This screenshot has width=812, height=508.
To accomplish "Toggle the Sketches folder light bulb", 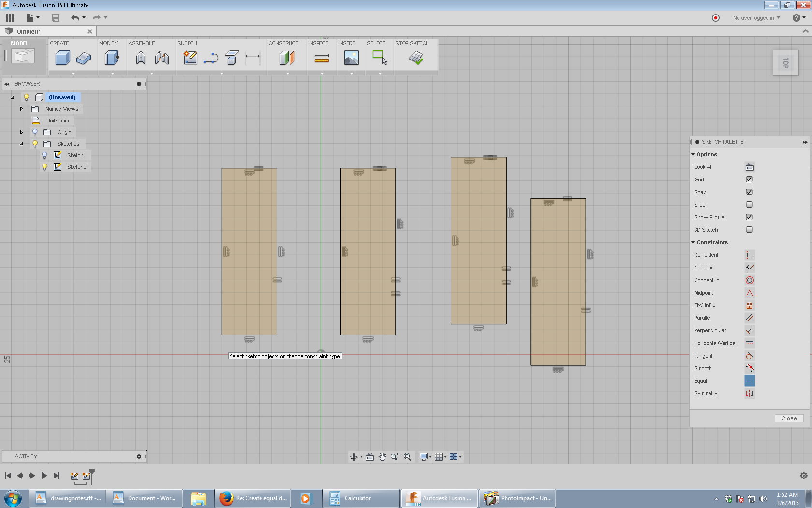I will tap(35, 144).
